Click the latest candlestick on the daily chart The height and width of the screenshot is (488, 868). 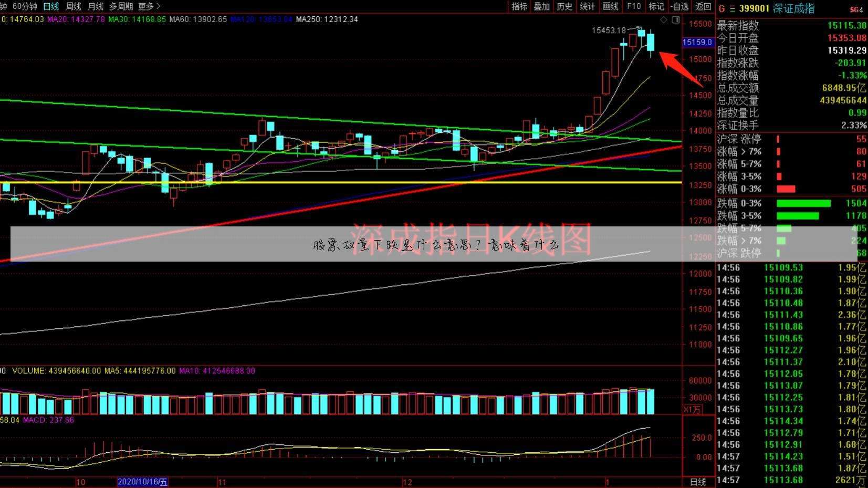pyautogui.click(x=651, y=43)
